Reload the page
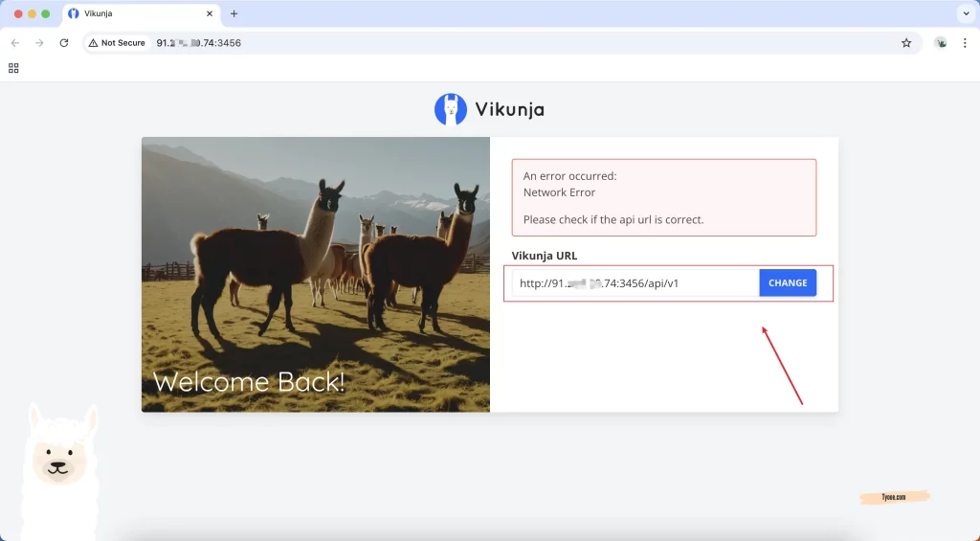The image size is (980, 541). pos(64,42)
